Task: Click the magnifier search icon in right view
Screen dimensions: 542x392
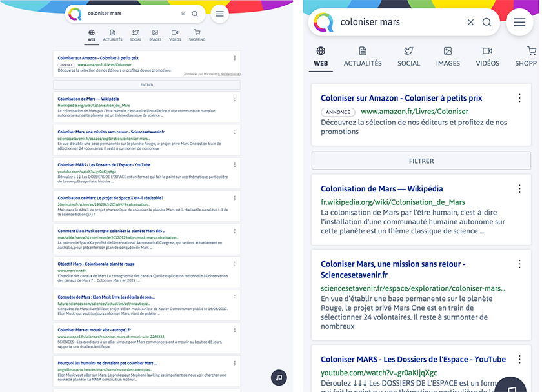Action: (x=487, y=23)
